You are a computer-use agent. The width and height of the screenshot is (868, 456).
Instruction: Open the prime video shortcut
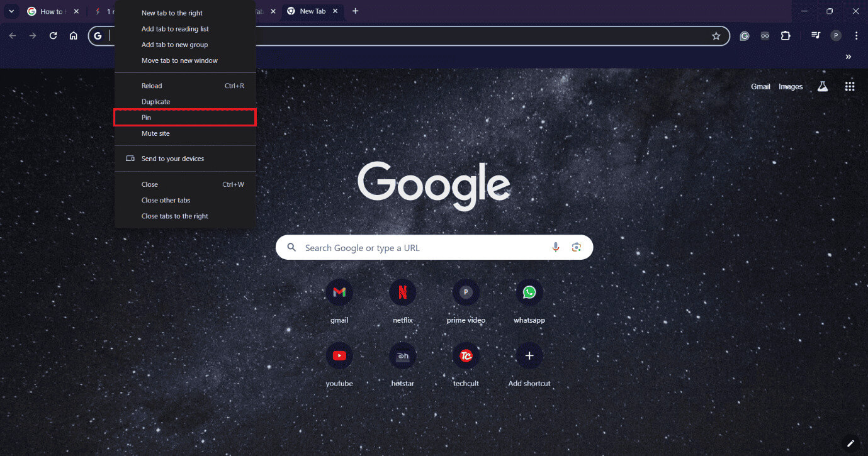[466, 301]
